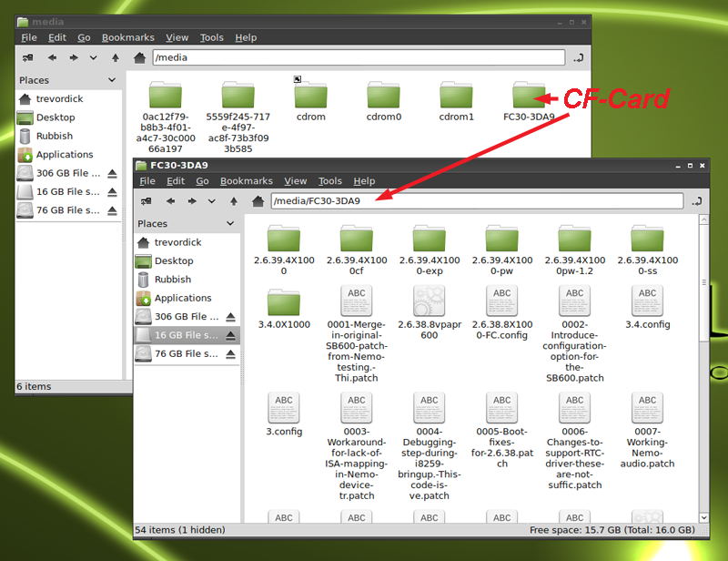The width and height of the screenshot is (728, 561).
Task: Select the 3.4.config file icon
Action: (x=647, y=301)
